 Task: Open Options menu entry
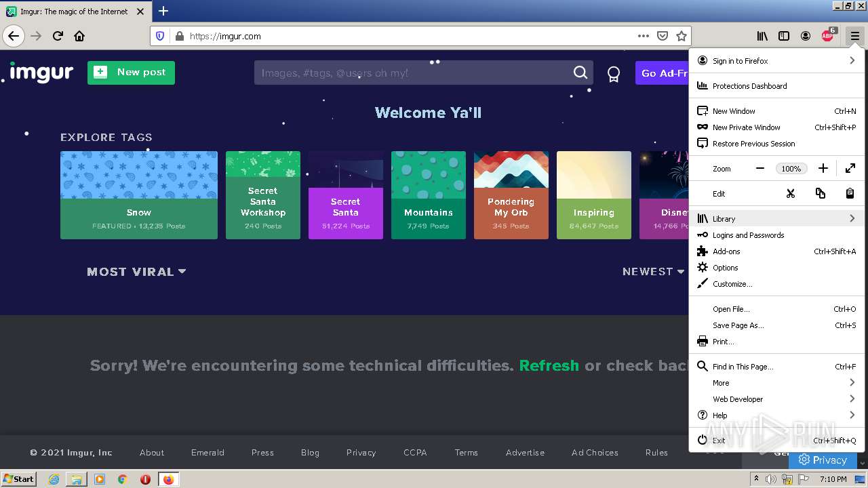coord(777,268)
